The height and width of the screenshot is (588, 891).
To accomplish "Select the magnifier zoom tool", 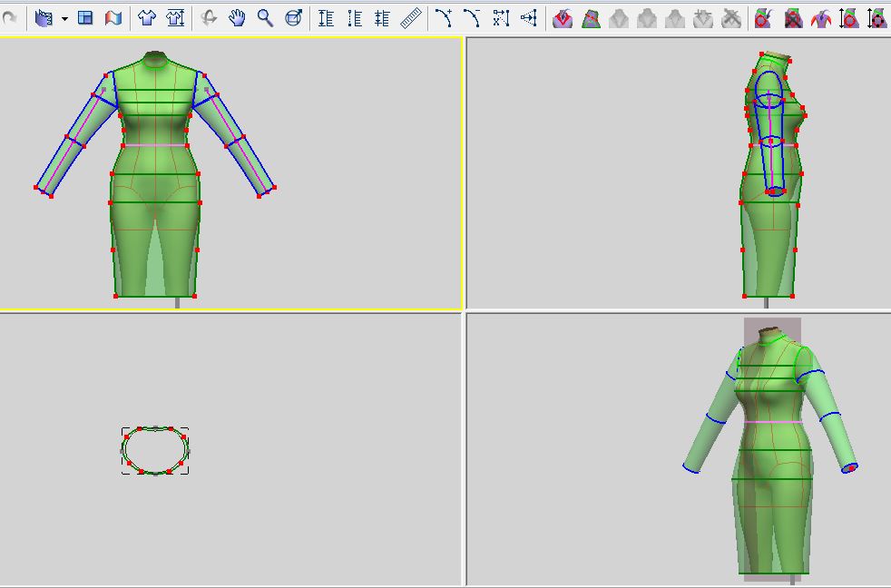I will point(265,17).
